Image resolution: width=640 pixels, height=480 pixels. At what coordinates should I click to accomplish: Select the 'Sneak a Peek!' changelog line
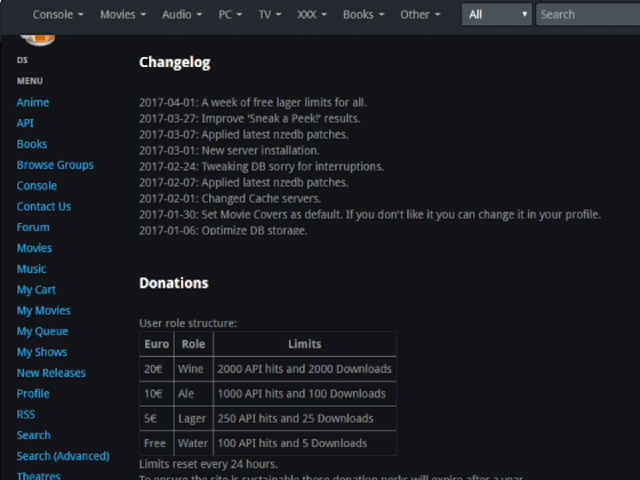click(x=250, y=118)
